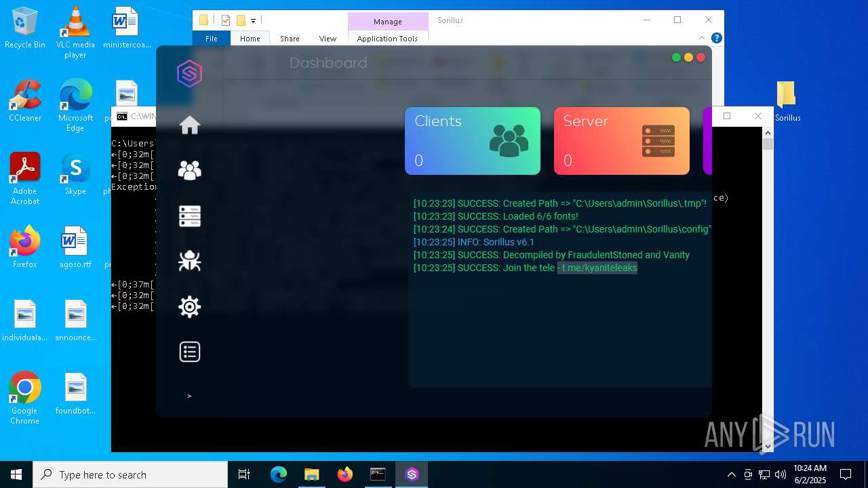
Task: Switch to Sorillus app on taskbar
Action: pyautogui.click(x=412, y=474)
